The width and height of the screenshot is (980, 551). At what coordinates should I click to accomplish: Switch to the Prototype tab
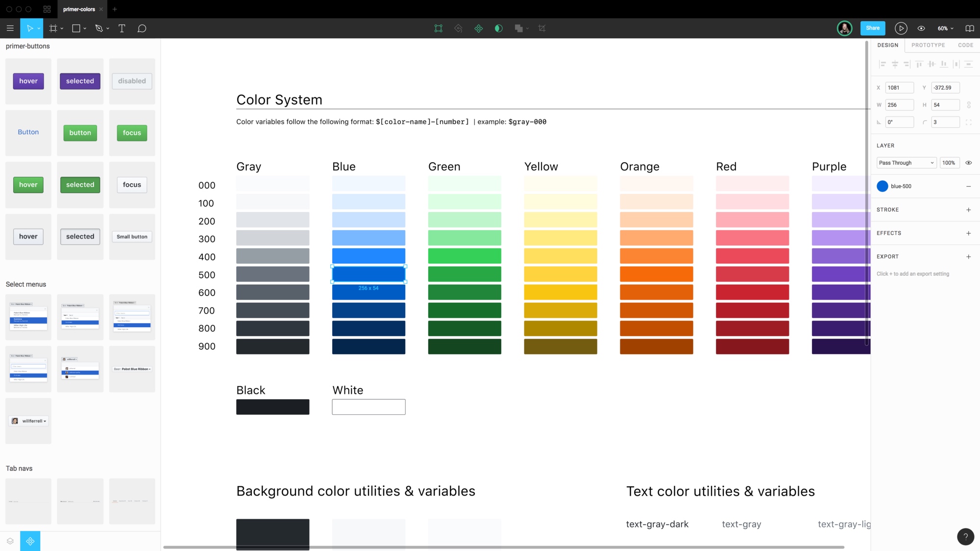pyautogui.click(x=928, y=45)
